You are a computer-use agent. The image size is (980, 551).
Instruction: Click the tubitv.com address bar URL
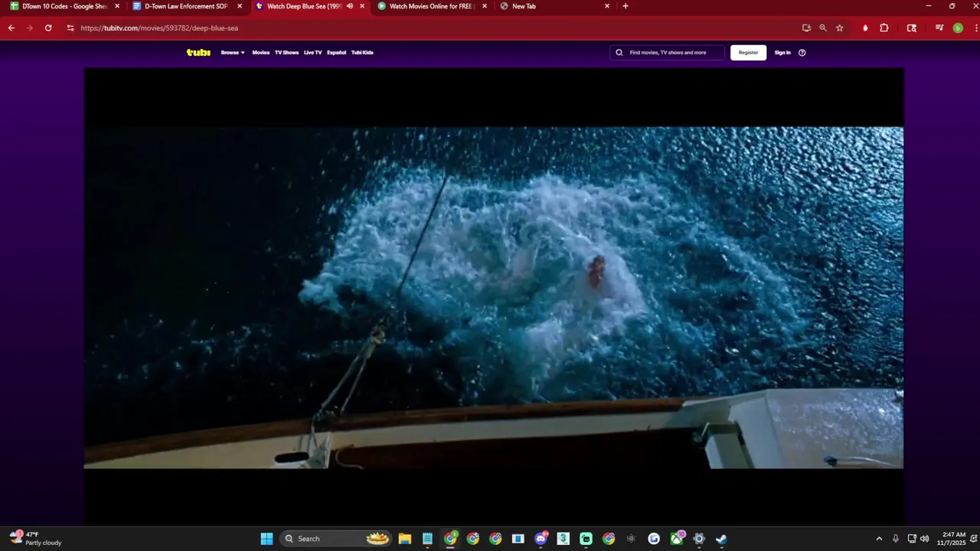point(159,28)
